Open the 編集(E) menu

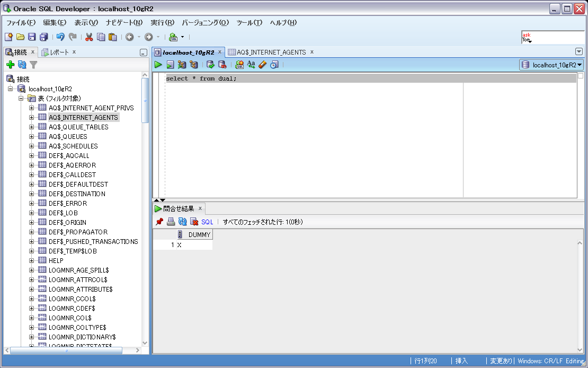pos(55,22)
